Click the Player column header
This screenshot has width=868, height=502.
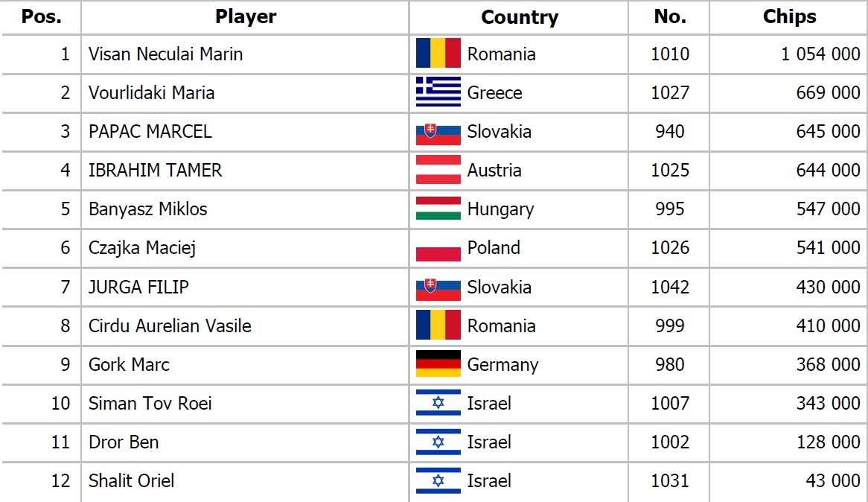point(245,16)
